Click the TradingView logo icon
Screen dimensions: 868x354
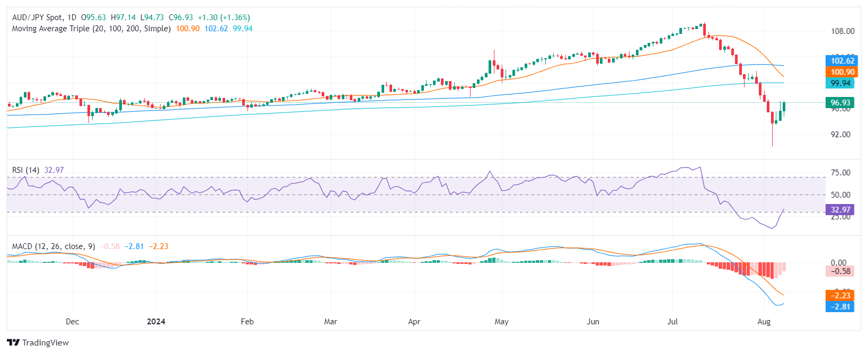coord(13,342)
